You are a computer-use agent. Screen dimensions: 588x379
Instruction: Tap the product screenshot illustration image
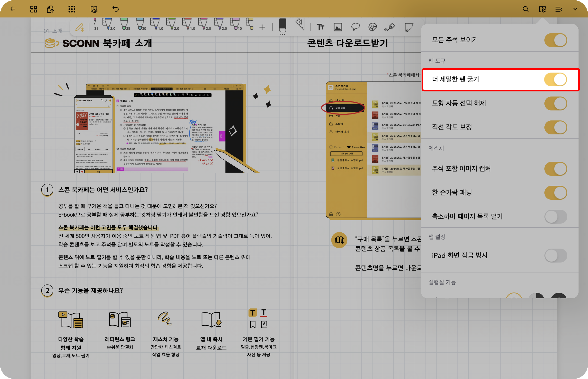163,128
